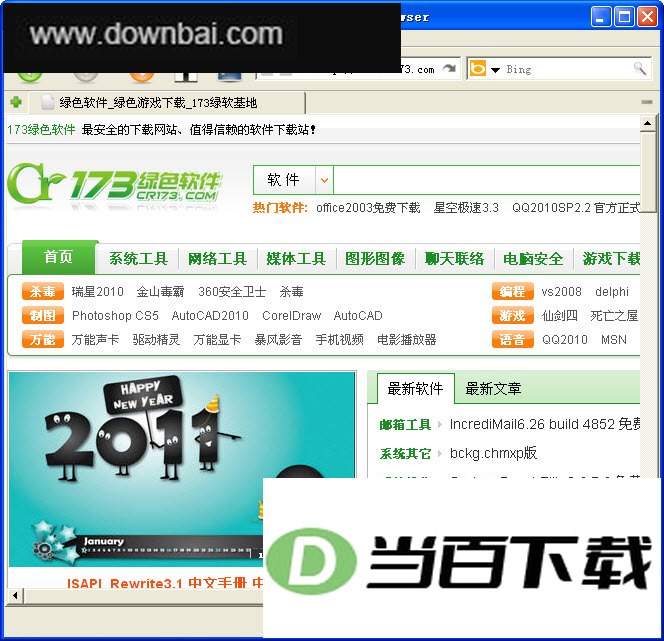This screenshot has height=641, width=664.
Task: Select the 首页 navigation tab
Action: coord(58,257)
